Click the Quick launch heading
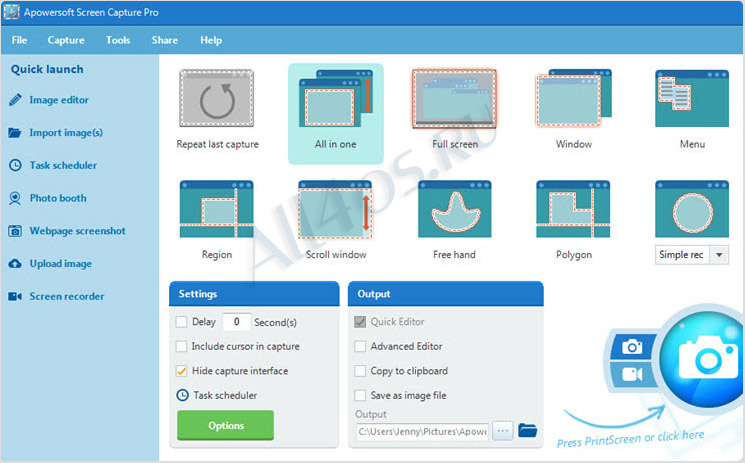 pos(47,69)
